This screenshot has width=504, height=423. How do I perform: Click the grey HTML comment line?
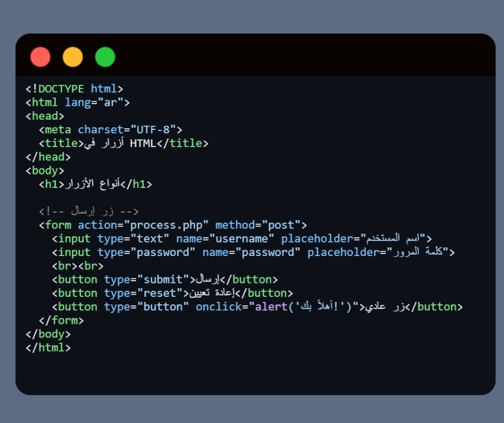point(89,211)
